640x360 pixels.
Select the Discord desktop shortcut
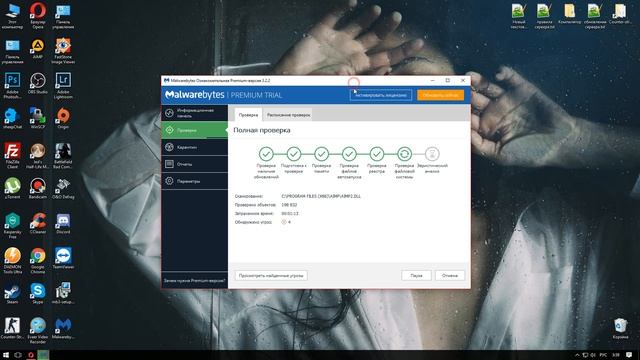tap(63, 223)
